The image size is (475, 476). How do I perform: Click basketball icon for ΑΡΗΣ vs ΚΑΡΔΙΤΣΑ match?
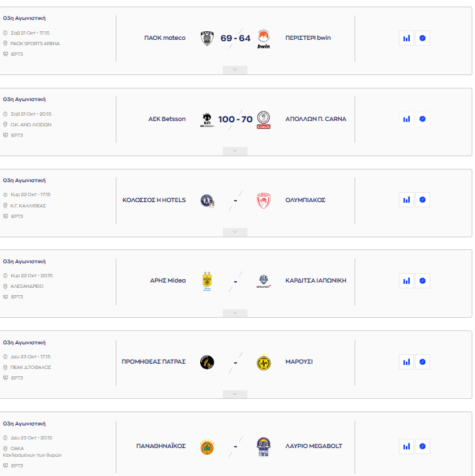422,281
